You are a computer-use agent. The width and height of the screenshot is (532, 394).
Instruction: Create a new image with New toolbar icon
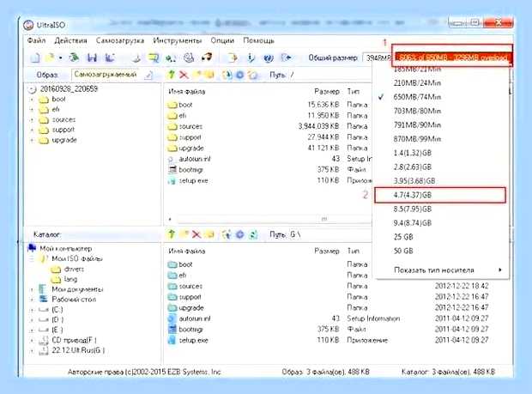coord(35,58)
